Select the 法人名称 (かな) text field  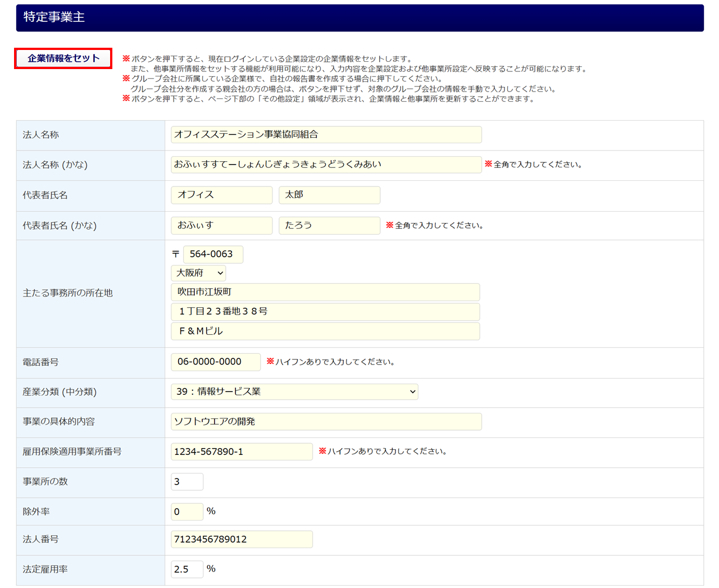(x=326, y=165)
